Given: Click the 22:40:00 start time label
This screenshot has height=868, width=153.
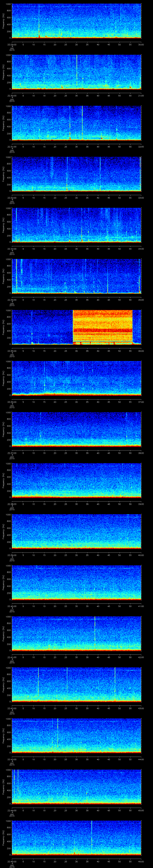Looking at the screenshot, I should click(x=12, y=606).
